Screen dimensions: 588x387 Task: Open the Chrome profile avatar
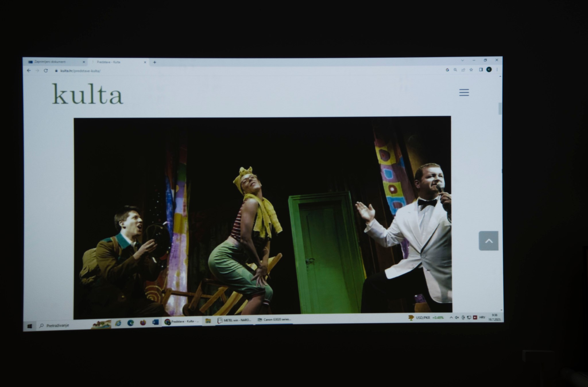[489, 69]
